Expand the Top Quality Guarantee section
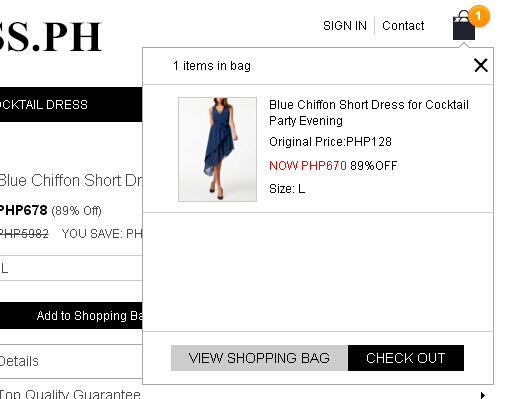The width and height of the screenshot is (525, 399). [70, 394]
